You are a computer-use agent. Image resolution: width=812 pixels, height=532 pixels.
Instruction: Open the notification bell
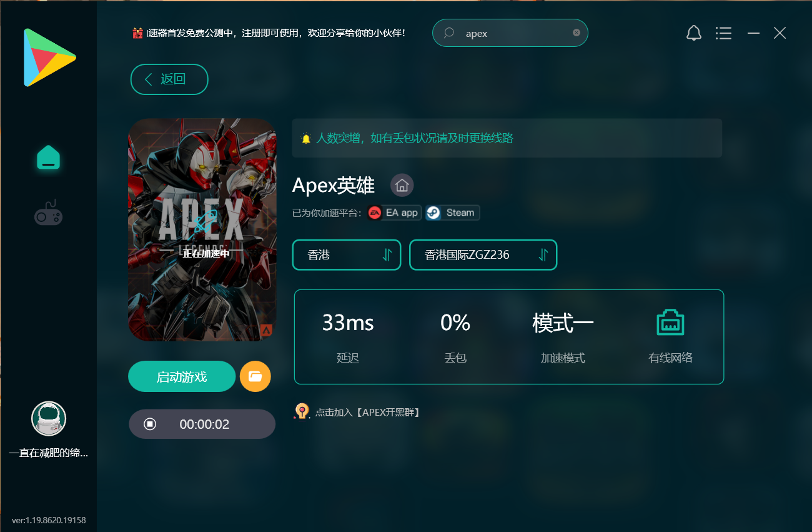point(693,33)
